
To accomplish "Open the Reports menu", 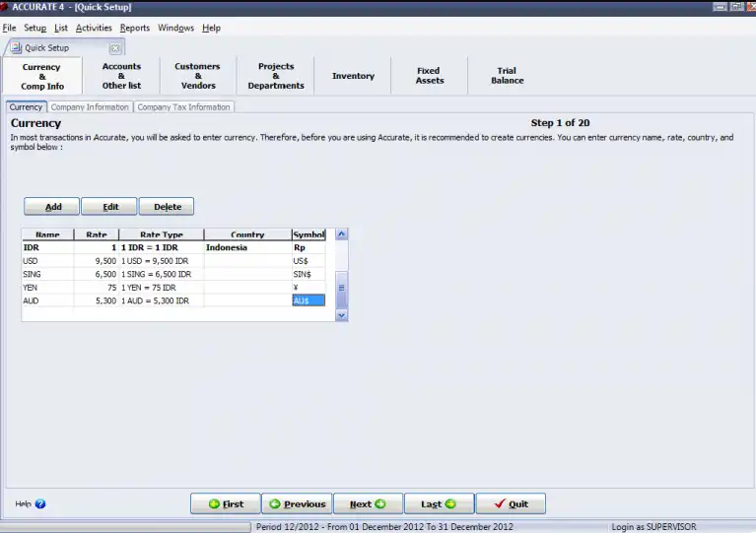I will [x=135, y=28].
